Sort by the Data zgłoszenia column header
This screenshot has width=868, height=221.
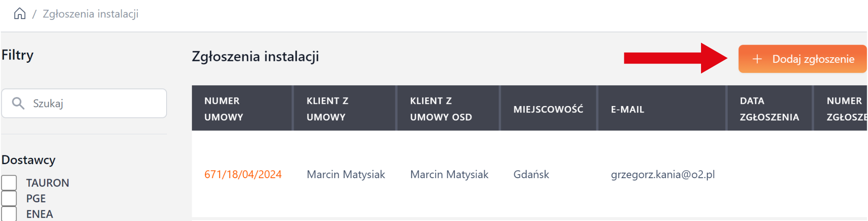coord(769,109)
